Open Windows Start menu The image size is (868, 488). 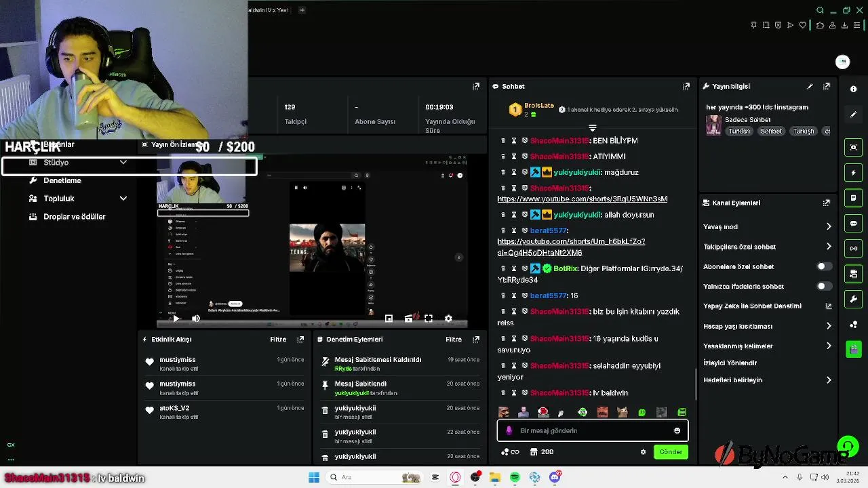tap(313, 477)
